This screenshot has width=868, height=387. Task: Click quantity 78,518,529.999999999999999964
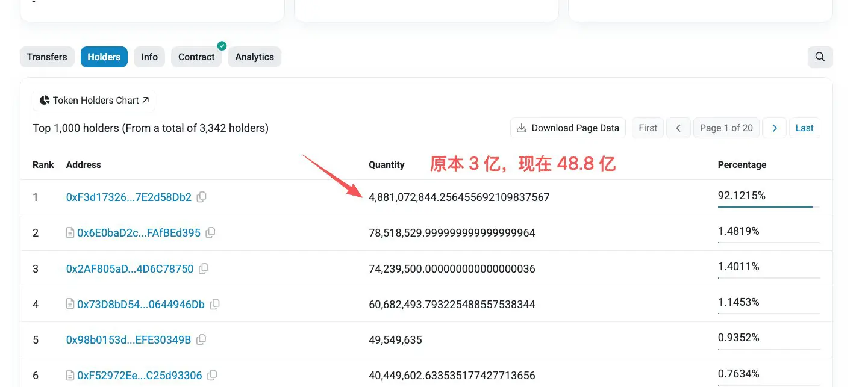(452, 232)
